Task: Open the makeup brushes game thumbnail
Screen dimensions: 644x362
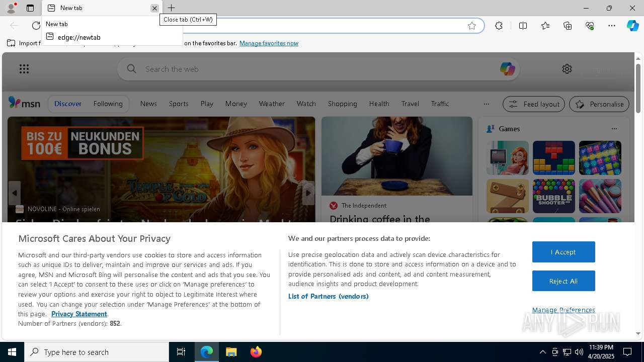Action: point(600,196)
